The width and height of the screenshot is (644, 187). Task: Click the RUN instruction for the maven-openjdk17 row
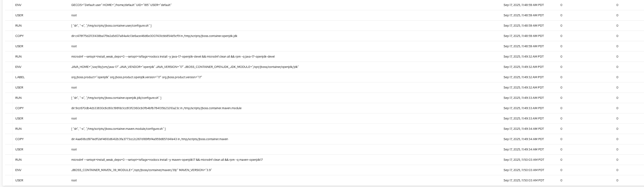coord(18,159)
